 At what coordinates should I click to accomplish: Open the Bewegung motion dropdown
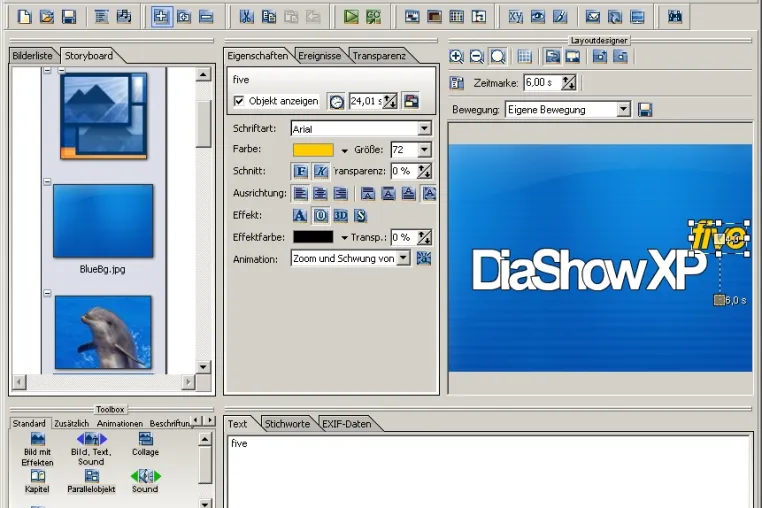623,109
